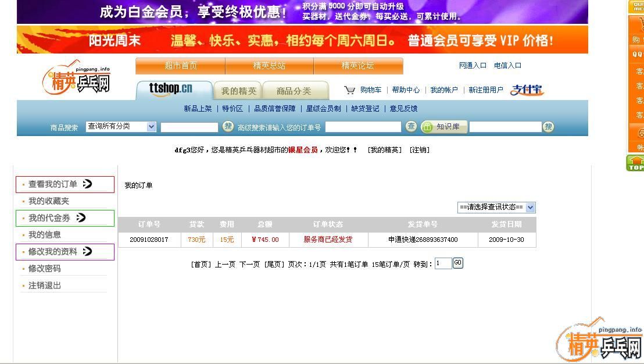Click the 注销 logout link in greeting
This screenshot has height=364, width=644.
[420, 150]
